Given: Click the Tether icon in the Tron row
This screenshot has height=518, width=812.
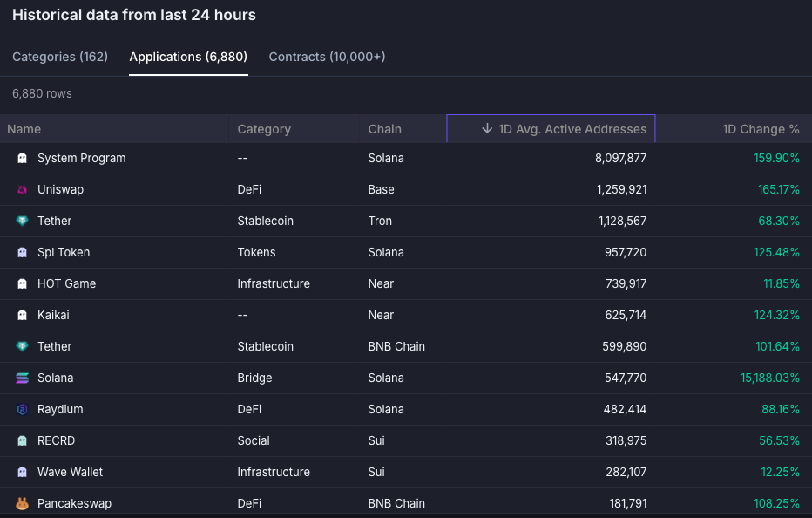Looking at the screenshot, I should pyautogui.click(x=22, y=221).
